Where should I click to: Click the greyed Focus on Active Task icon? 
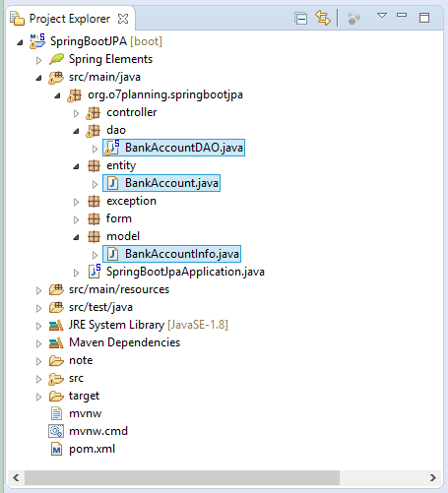(353, 18)
